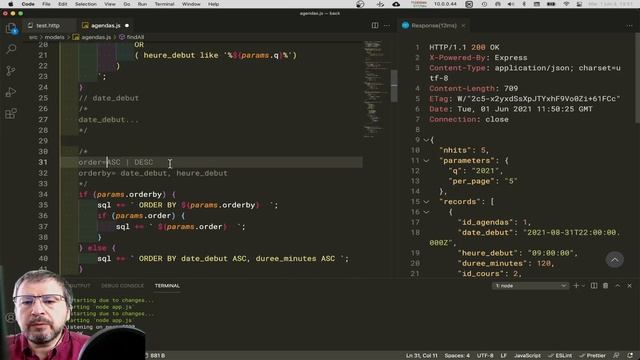
Task: Open the Apple menu
Action: [11, 4]
